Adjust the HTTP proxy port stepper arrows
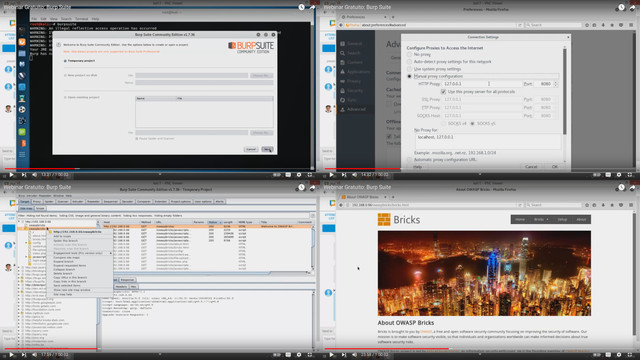 [x=556, y=84]
